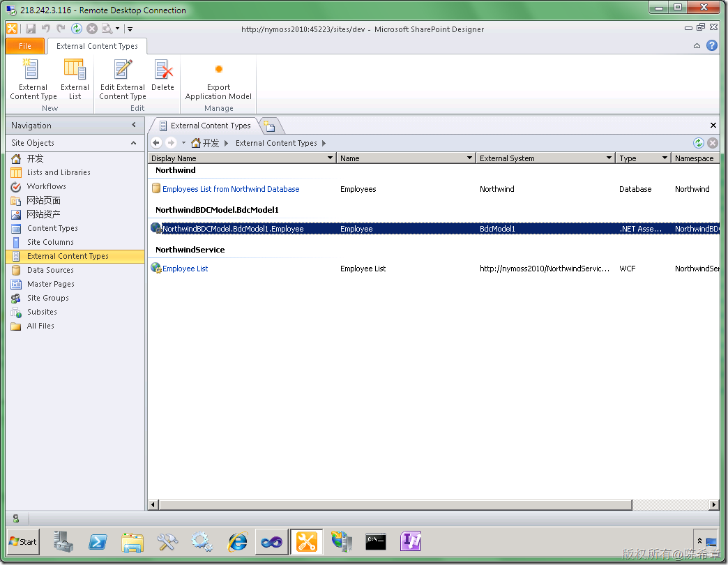This screenshot has height=565, width=728.
Task: Open Visual Studio from the taskbar
Action: tap(272, 542)
